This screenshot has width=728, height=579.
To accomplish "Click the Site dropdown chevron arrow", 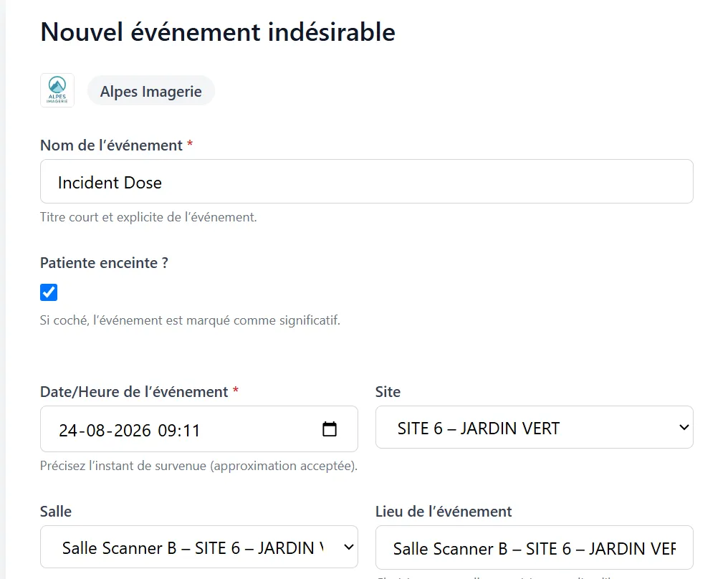I will coord(684,428).
